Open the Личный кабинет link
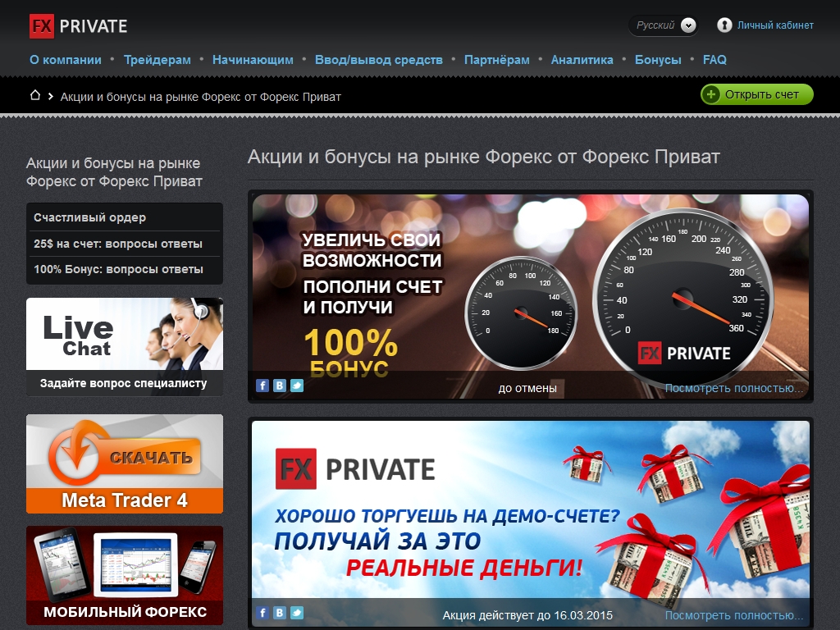This screenshot has height=630, width=840. pos(775,25)
